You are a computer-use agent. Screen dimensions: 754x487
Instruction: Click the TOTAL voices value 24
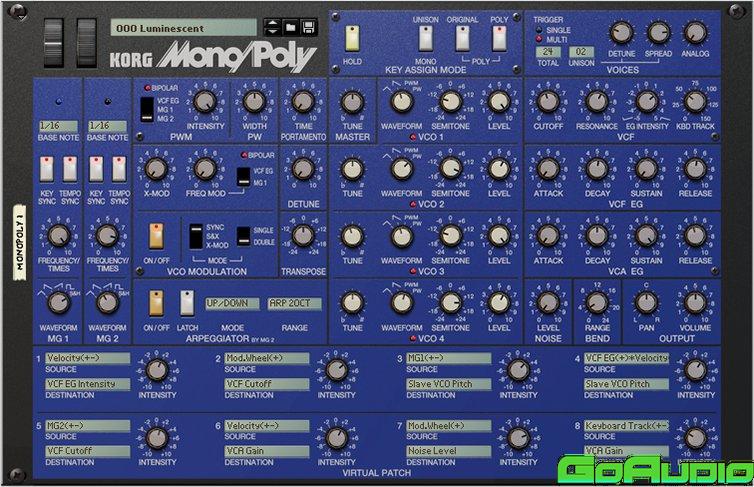pyautogui.click(x=548, y=52)
